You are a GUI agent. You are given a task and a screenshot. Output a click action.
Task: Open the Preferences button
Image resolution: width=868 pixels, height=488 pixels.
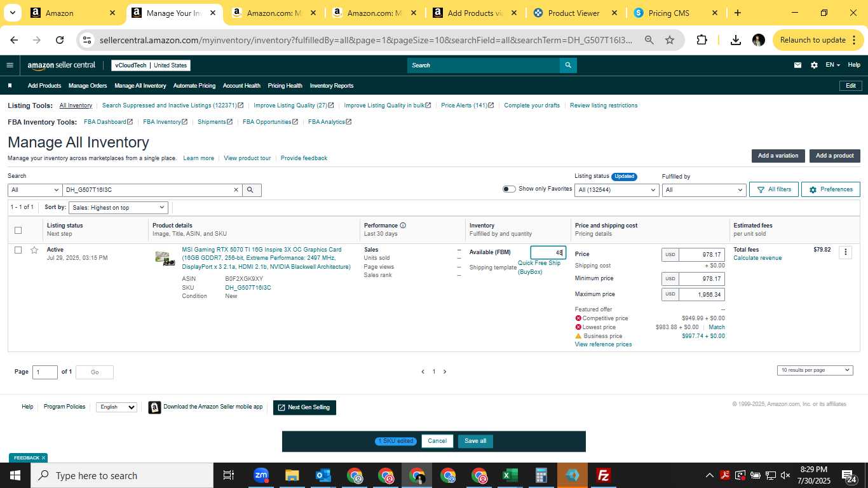[831, 189]
